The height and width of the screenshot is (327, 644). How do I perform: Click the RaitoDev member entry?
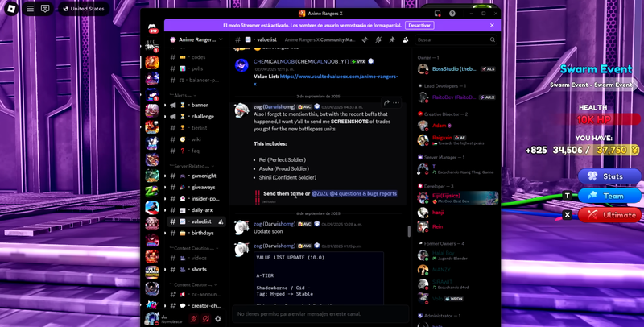(457, 97)
